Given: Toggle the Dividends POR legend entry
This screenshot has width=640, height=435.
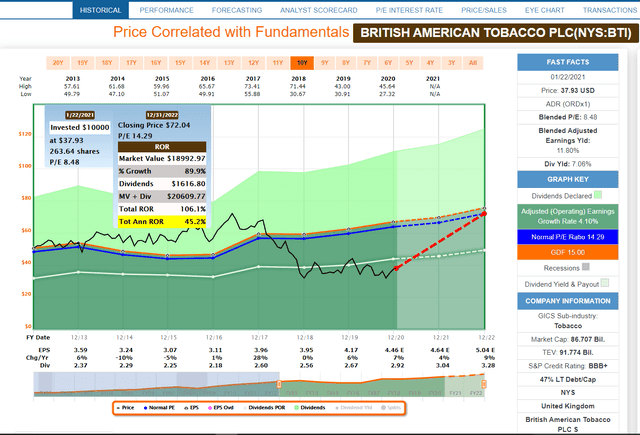Looking at the screenshot, I should (264, 408).
